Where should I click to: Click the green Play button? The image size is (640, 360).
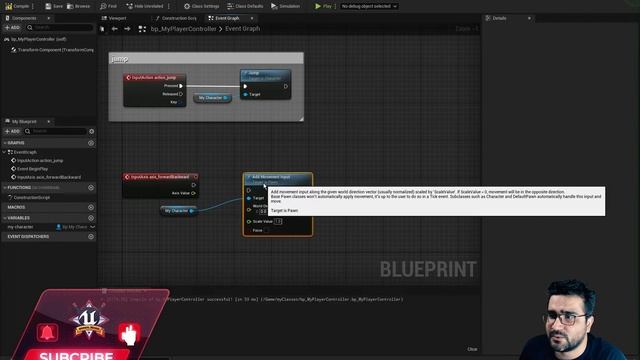323,6
